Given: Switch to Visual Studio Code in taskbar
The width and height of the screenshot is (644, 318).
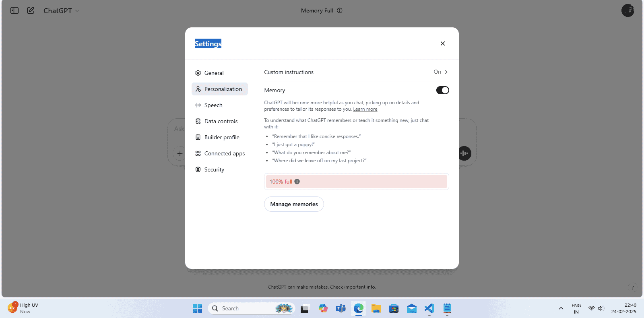Looking at the screenshot, I should (429, 309).
